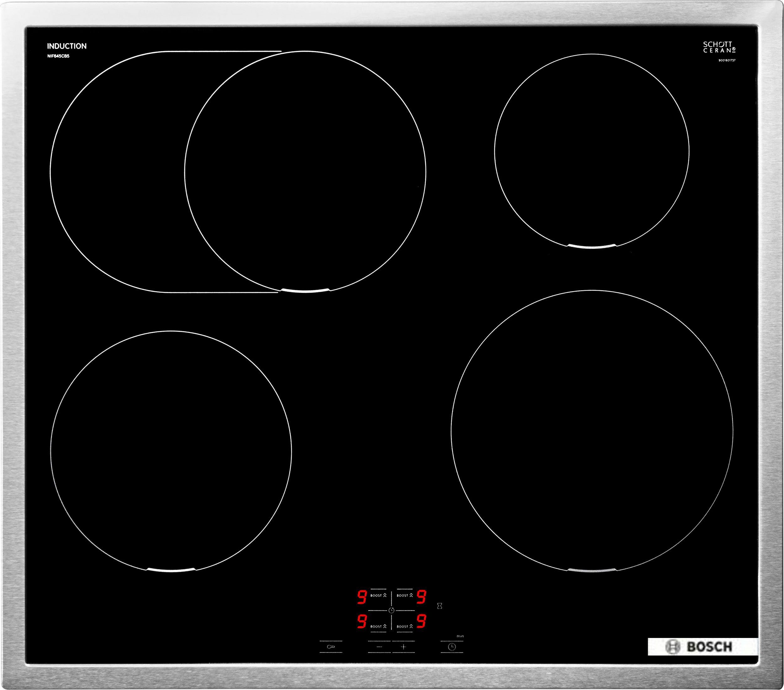This screenshot has width=784, height=690.
Task: Tap the clock timer icon below 'min'
Action: 452,647
